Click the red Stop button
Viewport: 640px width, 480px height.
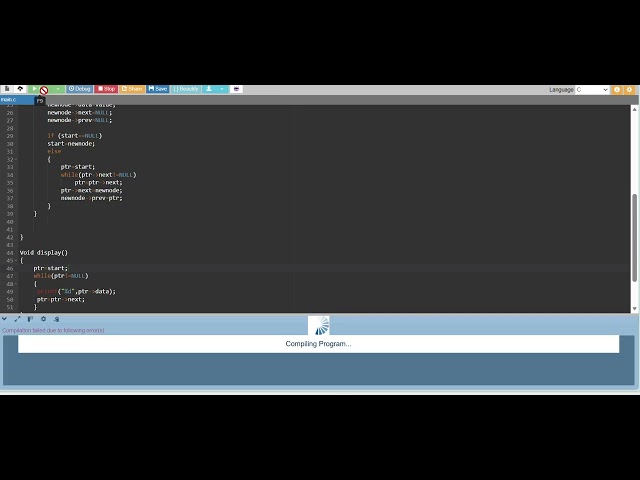click(106, 89)
